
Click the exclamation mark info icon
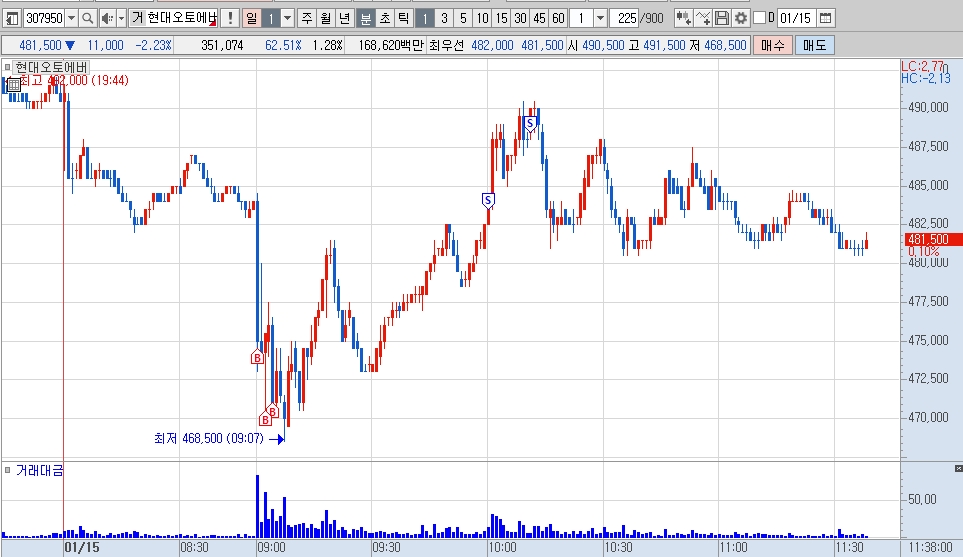[x=230, y=18]
